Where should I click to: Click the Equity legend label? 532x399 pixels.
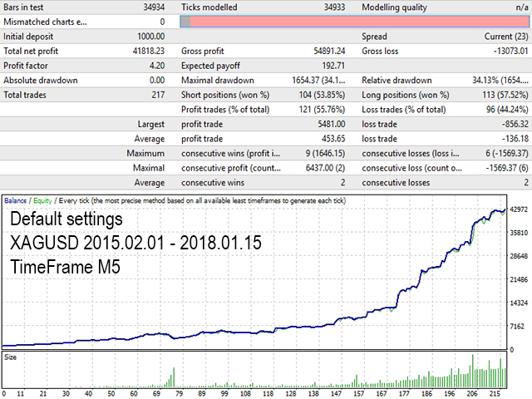[x=41, y=200]
